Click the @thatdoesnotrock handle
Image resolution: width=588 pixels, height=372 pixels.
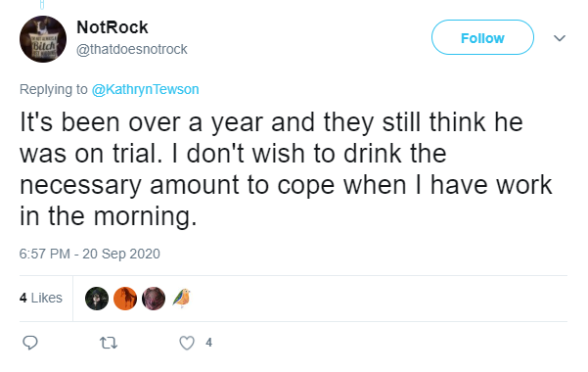pos(132,49)
